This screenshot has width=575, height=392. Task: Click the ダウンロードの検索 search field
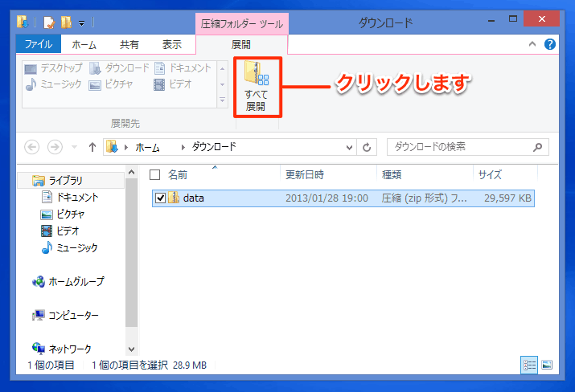(x=467, y=147)
